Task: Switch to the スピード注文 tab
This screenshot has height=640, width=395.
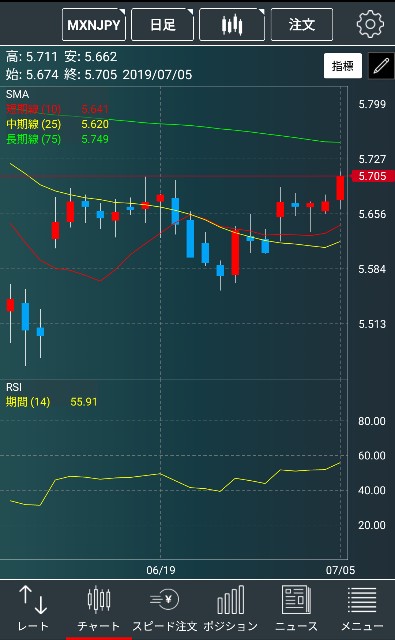Action: tap(164, 609)
